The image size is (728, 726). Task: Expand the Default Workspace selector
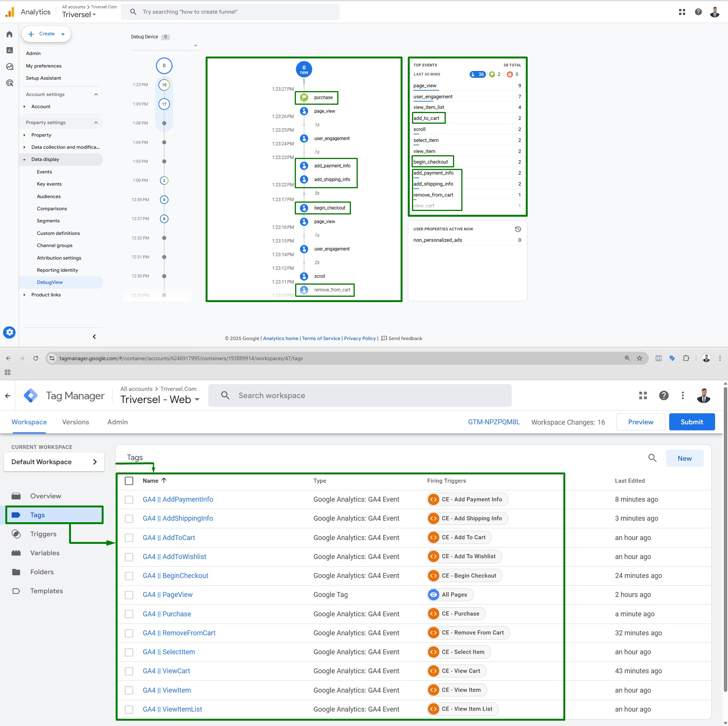click(x=54, y=462)
